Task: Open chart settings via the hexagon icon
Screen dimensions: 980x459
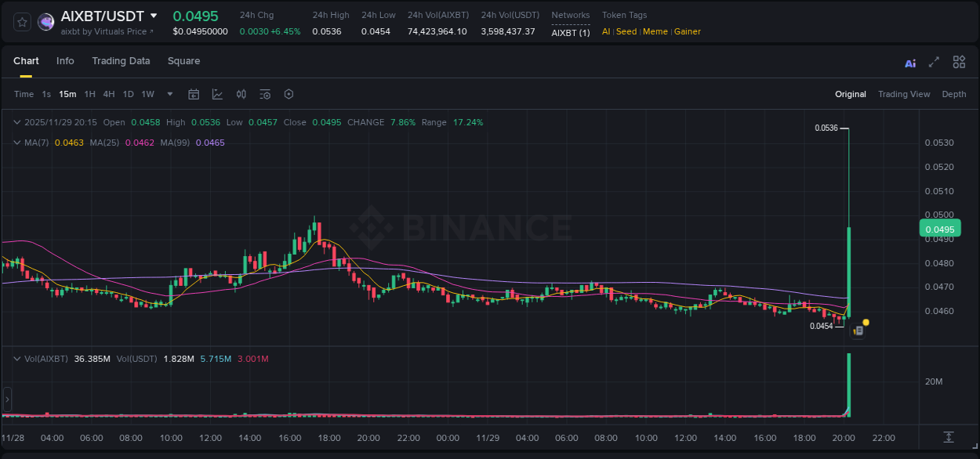Action: point(289,94)
